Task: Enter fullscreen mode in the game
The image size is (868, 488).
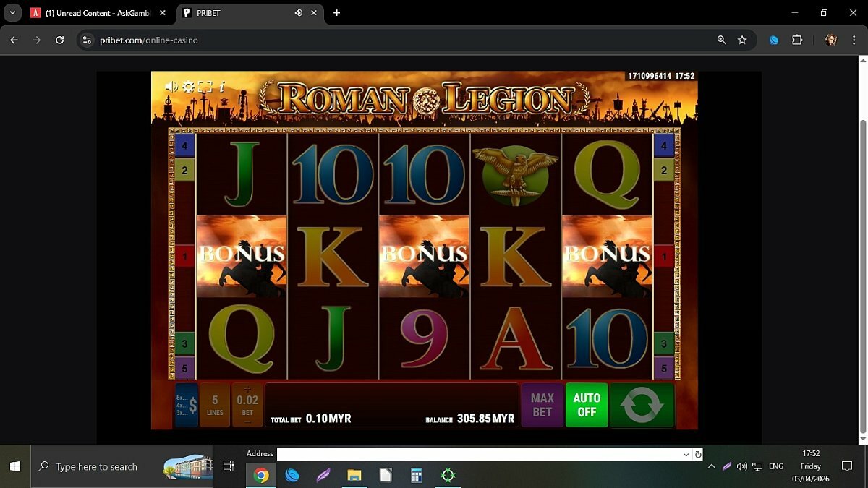Action: click(x=205, y=87)
